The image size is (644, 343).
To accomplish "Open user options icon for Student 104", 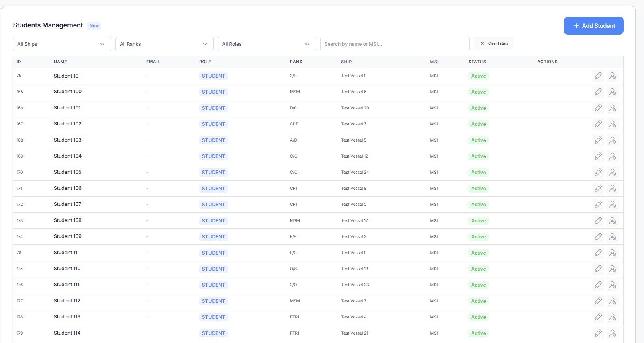I will pyautogui.click(x=613, y=156).
